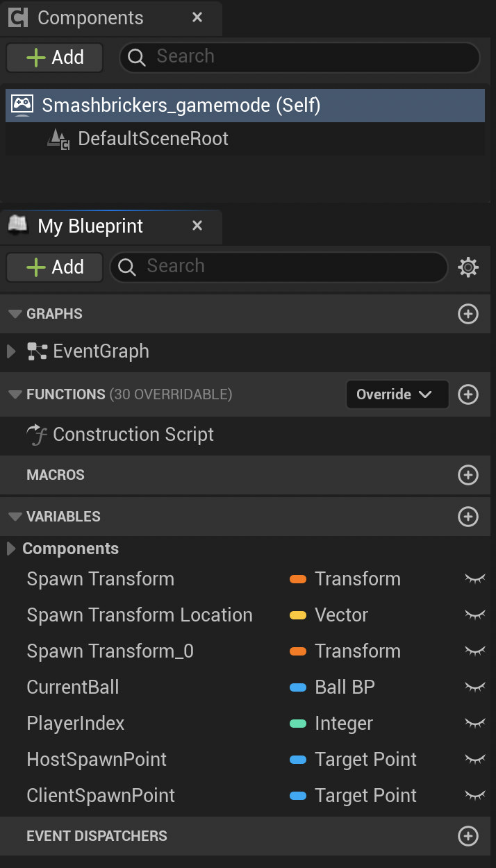Click the Components search field
The width and height of the screenshot is (496, 868).
click(x=300, y=58)
